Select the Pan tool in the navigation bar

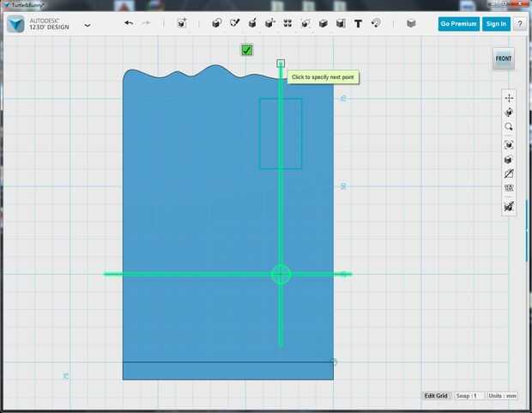(509, 98)
